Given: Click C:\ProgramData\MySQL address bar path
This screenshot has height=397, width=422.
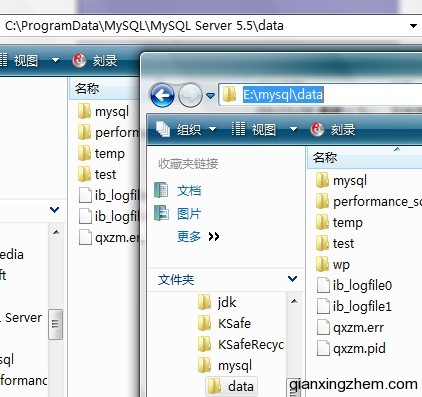Looking at the screenshot, I should pyautogui.click(x=144, y=26).
